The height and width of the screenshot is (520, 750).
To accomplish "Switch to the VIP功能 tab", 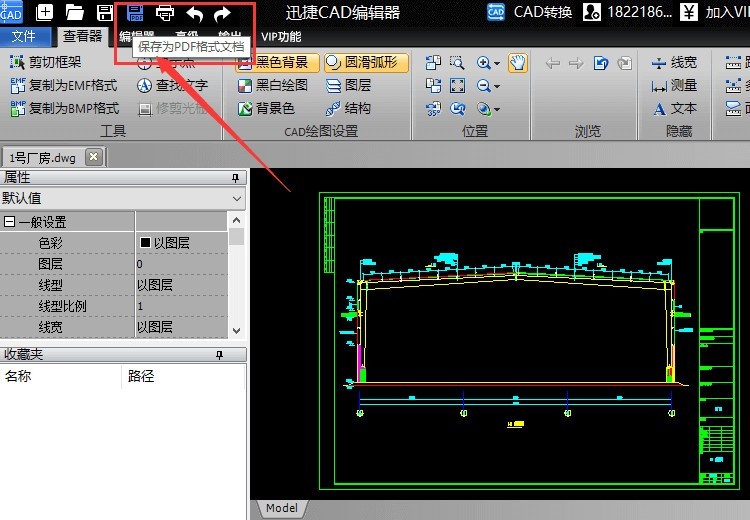I will 280,37.
